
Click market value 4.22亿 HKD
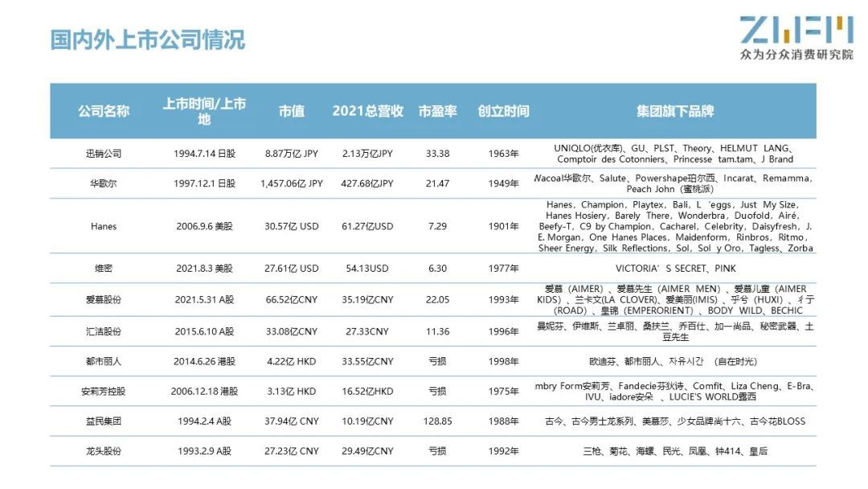click(292, 361)
